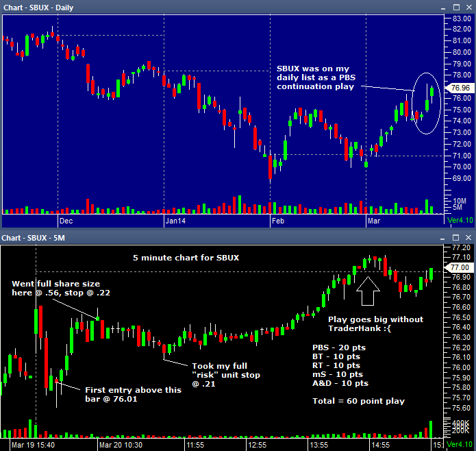Select 'SBUX was on my daily list' annotation
This screenshot has height=451, width=476.
point(316,77)
